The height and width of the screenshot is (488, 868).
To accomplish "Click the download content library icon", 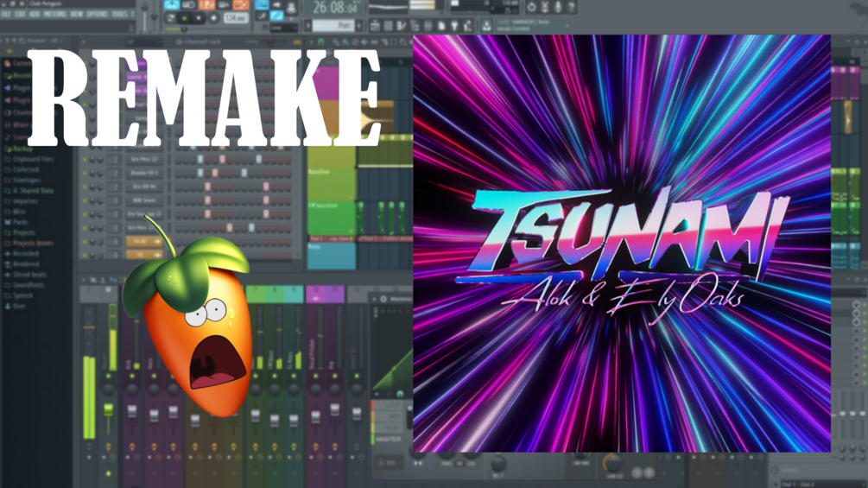I will pyautogui.click(x=486, y=25).
